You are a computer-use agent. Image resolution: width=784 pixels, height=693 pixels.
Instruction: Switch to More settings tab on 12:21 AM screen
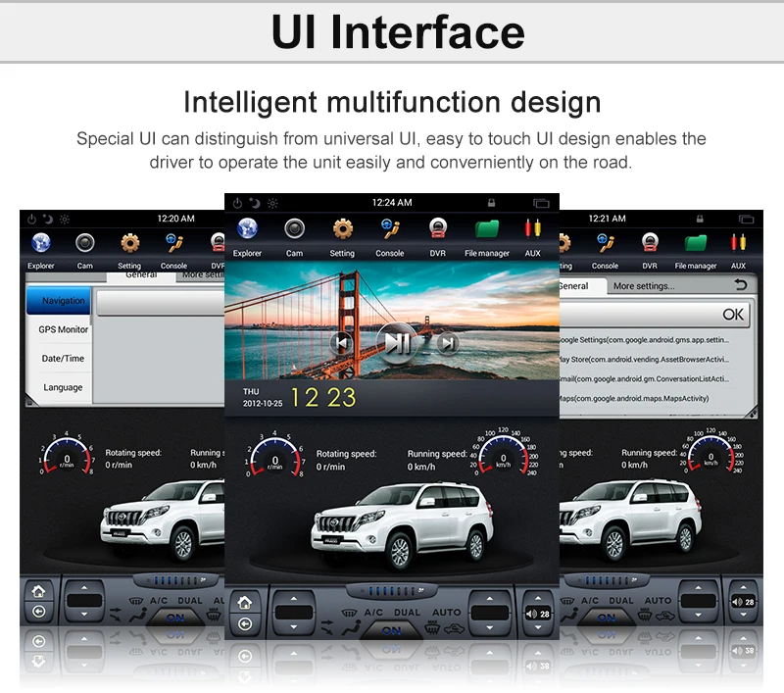tap(644, 286)
